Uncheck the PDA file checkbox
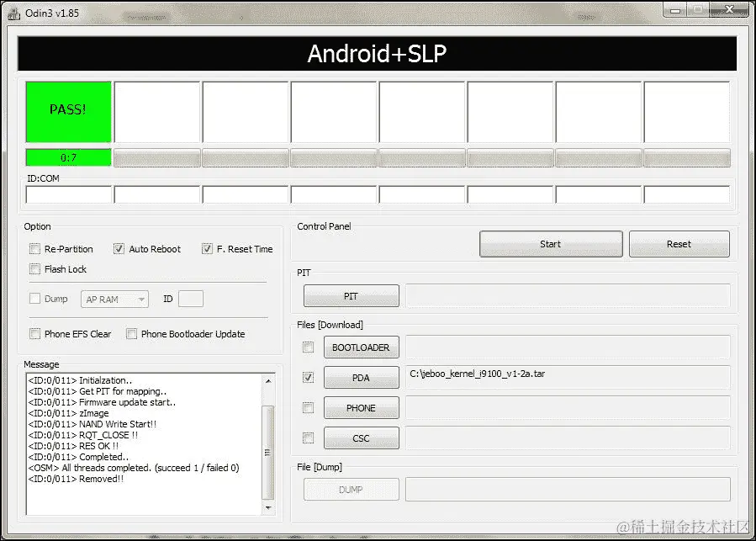Screen dimensions: 756x541 point(308,377)
